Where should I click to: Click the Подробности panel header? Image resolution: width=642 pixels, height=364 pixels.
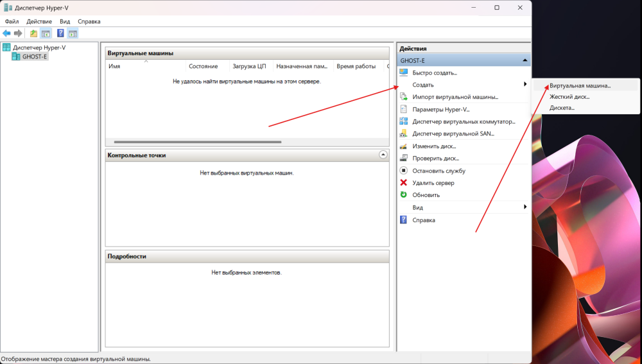click(x=247, y=256)
